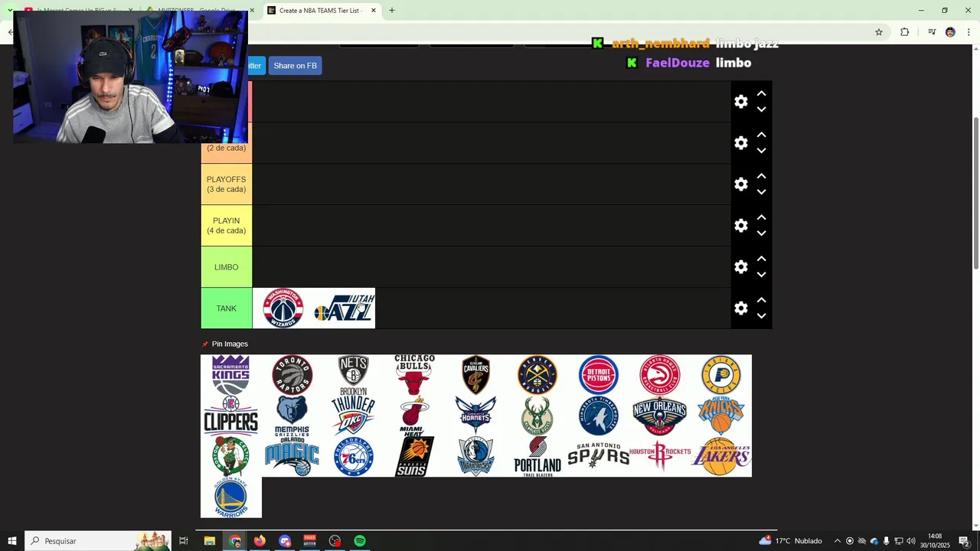Pick the New Orleans Pelicans logo
980x551 pixels.
(660, 416)
